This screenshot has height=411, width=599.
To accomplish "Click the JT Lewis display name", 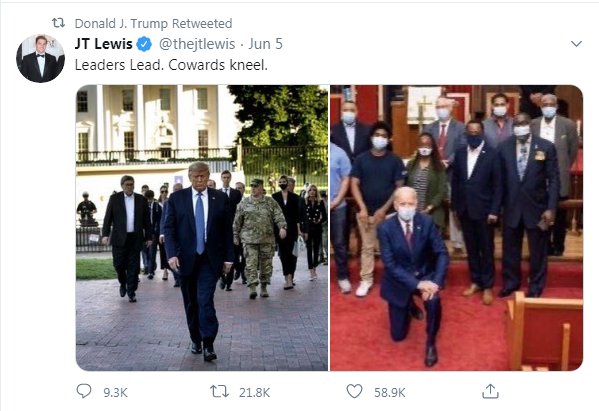I will 104,44.
